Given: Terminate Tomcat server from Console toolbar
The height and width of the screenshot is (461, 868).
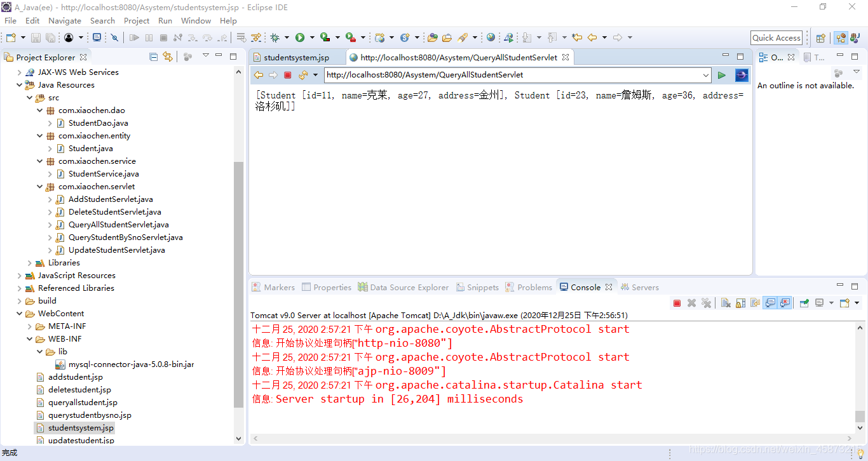Looking at the screenshot, I should [x=677, y=304].
